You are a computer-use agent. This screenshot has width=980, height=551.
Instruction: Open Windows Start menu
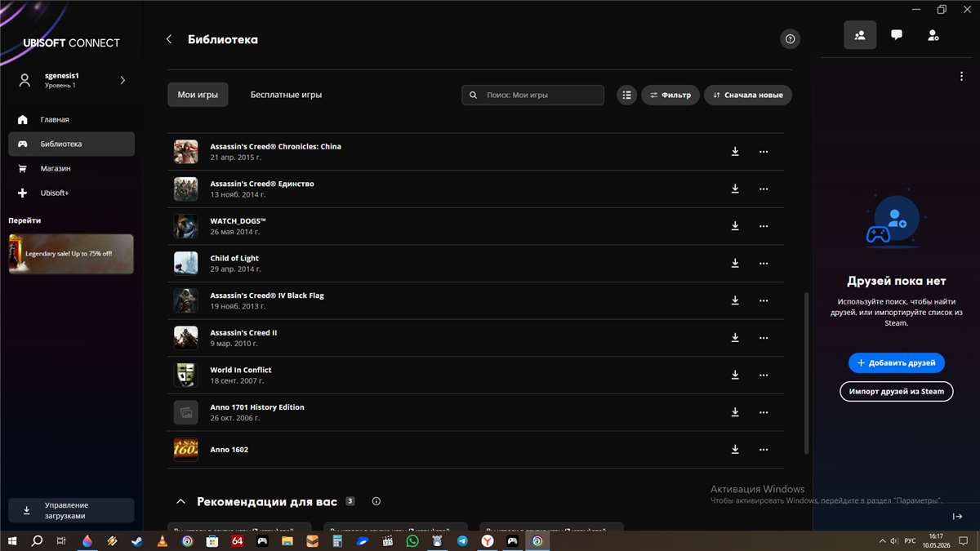pos(12,540)
